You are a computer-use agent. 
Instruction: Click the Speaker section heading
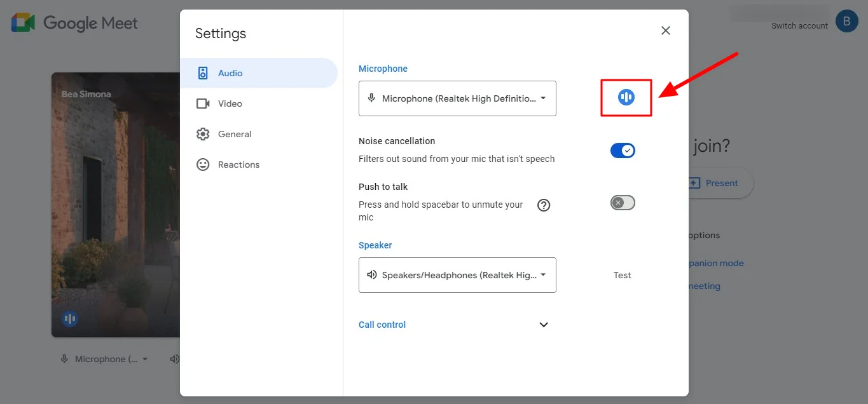click(x=375, y=245)
